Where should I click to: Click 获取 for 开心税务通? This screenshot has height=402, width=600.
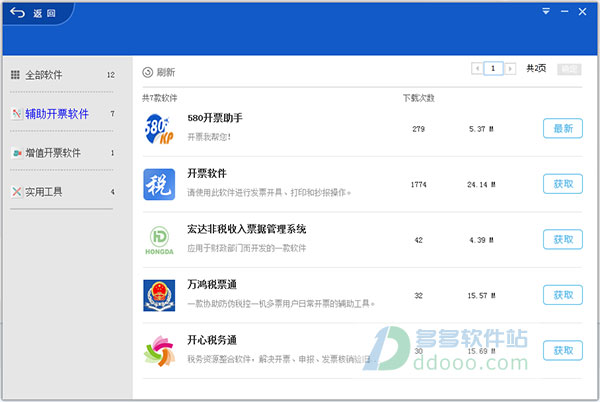[562, 350]
